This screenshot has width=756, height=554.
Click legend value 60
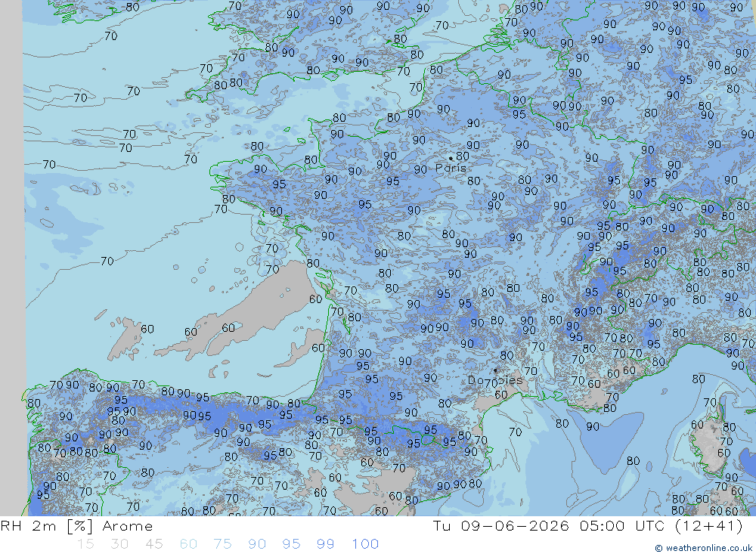click(188, 544)
